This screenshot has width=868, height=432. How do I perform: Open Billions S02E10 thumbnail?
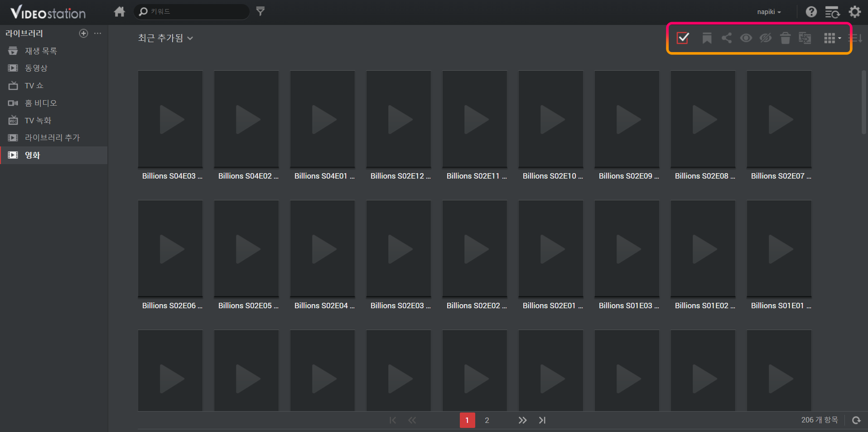tap(551, 119)
